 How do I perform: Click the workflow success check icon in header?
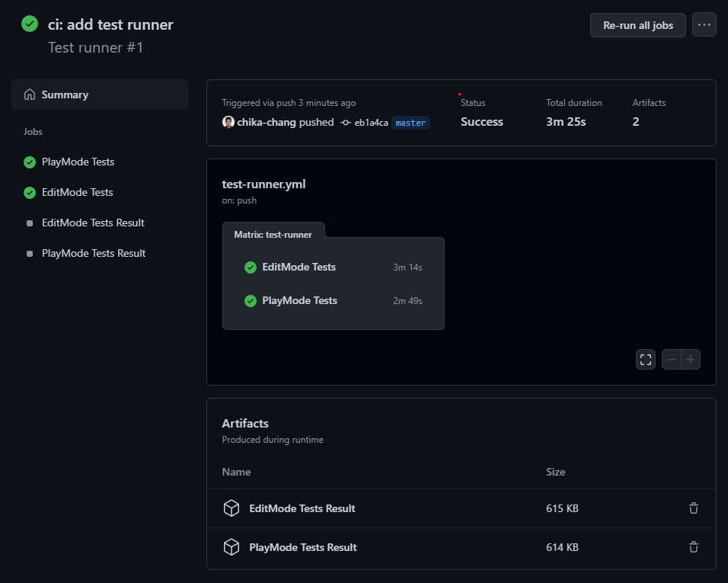point(30,24)
